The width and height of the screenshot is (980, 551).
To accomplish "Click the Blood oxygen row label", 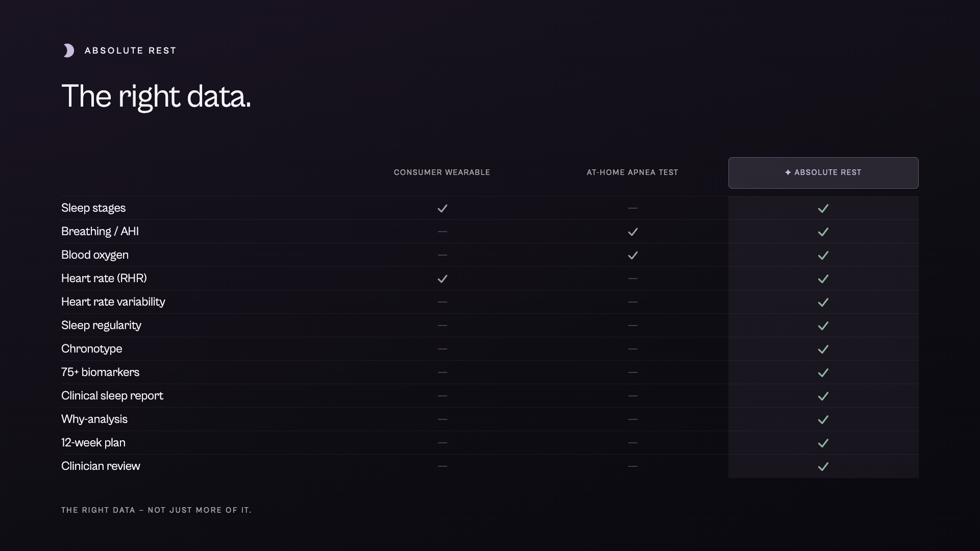I will [x=95, y=255].
